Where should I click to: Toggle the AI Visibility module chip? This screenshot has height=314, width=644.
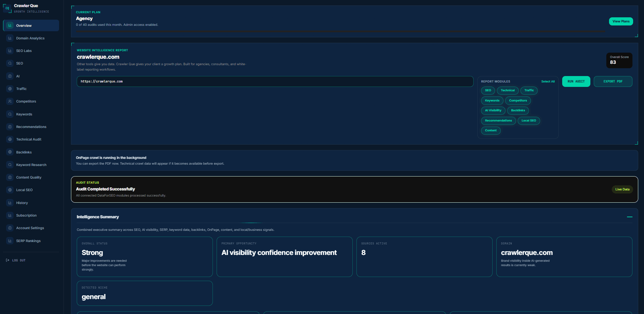(x=493, y=110)
